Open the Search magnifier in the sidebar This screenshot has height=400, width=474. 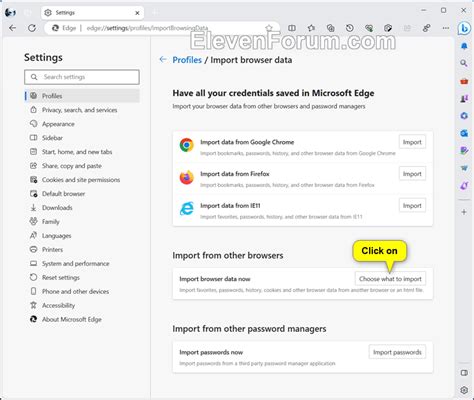464,63
